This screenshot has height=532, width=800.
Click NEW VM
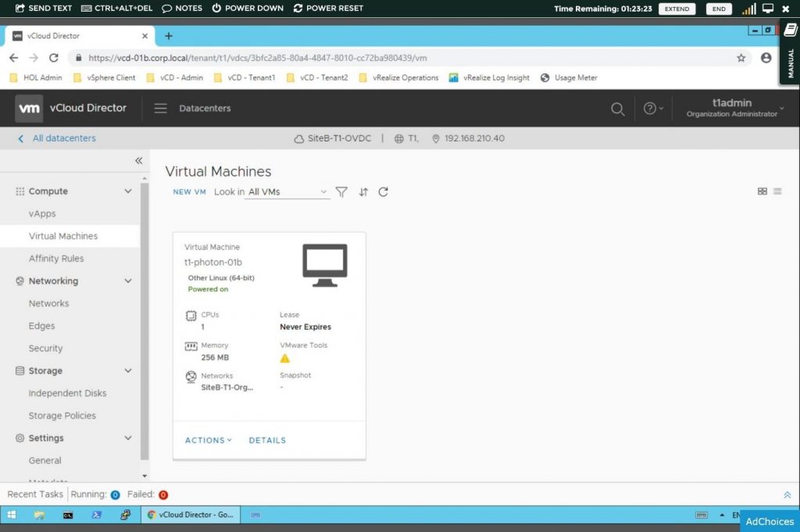tap(189, 191)
